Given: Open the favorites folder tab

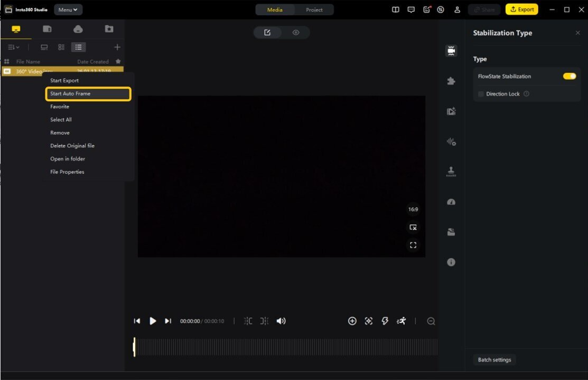Looking at the screenshot, I should coord(109,29).
